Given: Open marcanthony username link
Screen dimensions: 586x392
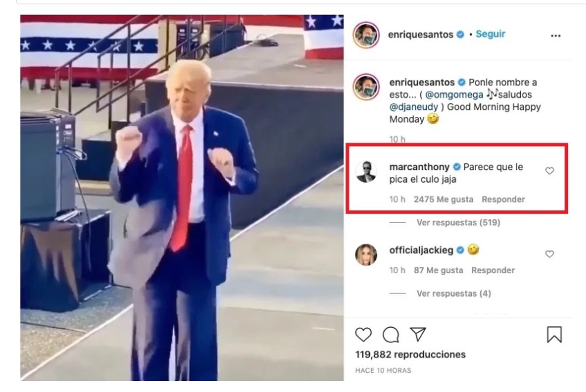Looking at the screenshot, I should pos(419,167).
